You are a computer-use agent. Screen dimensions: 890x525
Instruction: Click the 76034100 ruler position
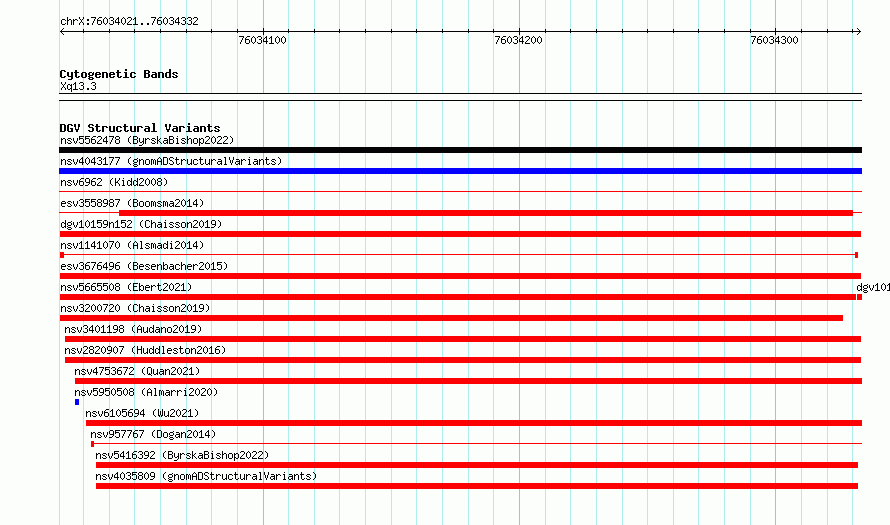[x=262, y=40]
